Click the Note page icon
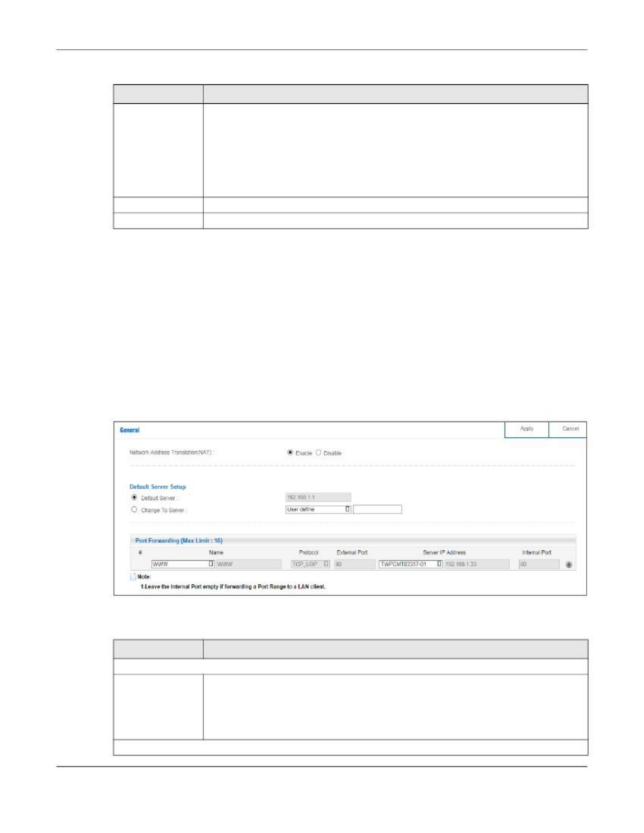The image size is (644, 833). point(133,577)
